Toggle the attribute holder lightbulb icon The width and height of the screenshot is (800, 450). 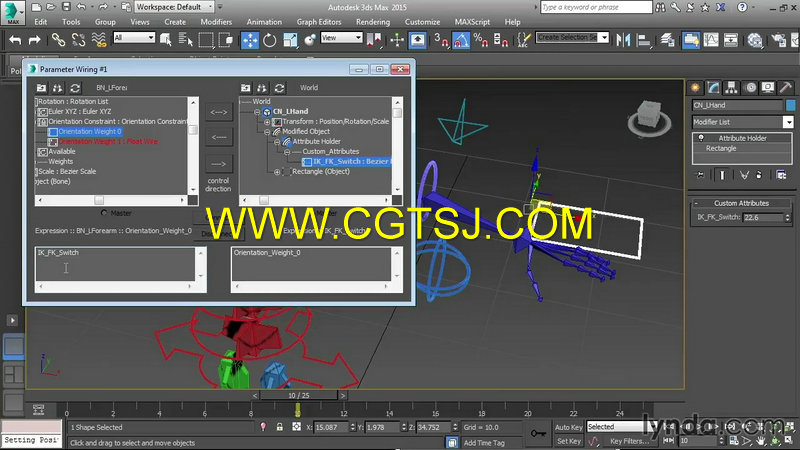point(701,138)
